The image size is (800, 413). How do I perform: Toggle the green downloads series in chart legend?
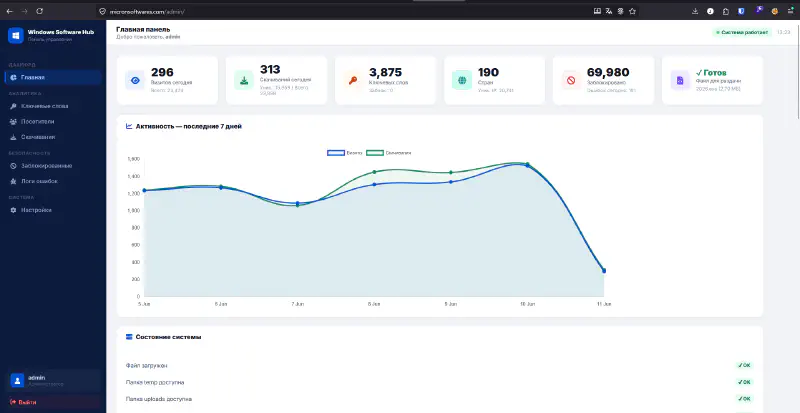389,153
